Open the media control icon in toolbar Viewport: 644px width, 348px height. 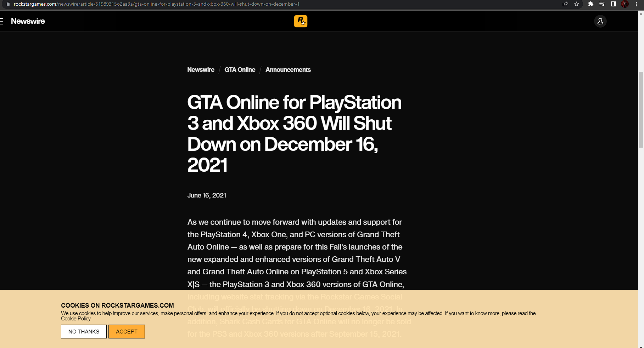602,4
